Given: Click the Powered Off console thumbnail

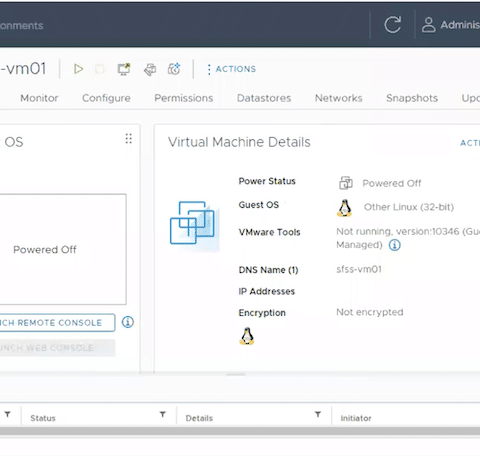Looking at the screenshot, I should coord(63,249).
